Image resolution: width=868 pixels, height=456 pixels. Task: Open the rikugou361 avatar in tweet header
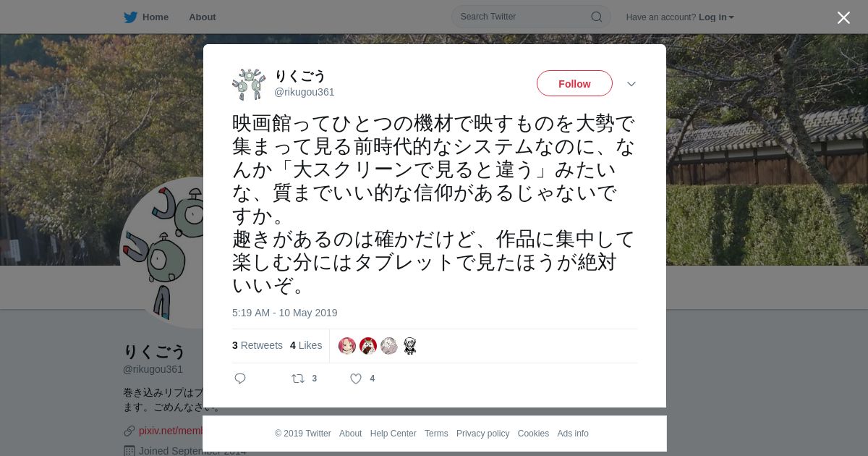click(249, 84)
